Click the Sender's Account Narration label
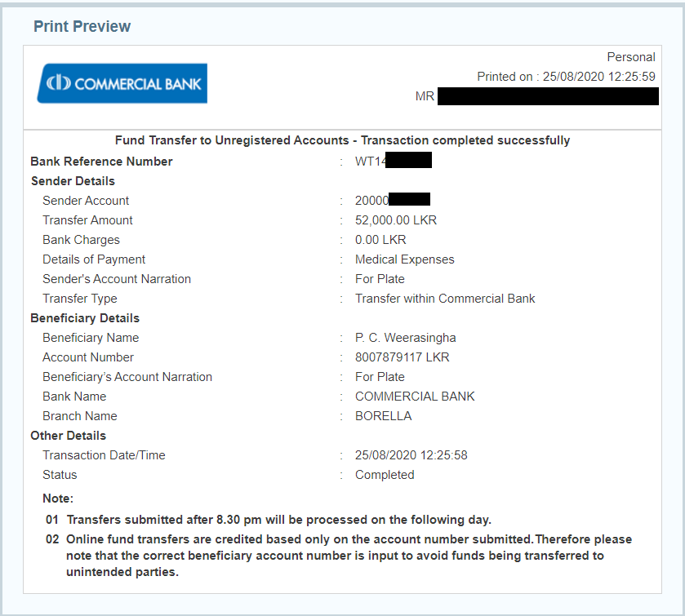 117,279
